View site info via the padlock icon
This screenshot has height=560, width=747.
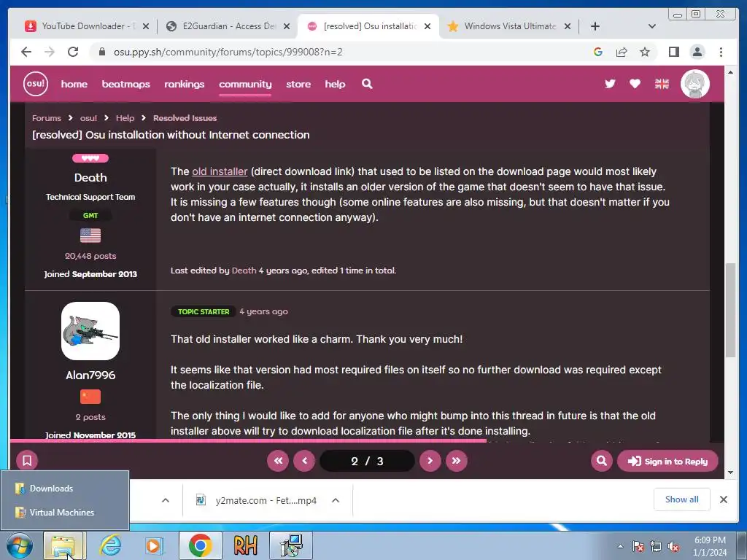click(x=101, y=52)
